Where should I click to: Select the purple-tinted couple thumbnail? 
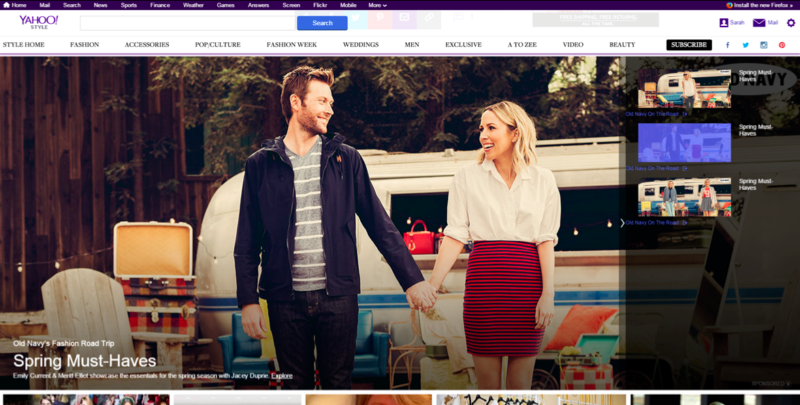click(684, 143)
